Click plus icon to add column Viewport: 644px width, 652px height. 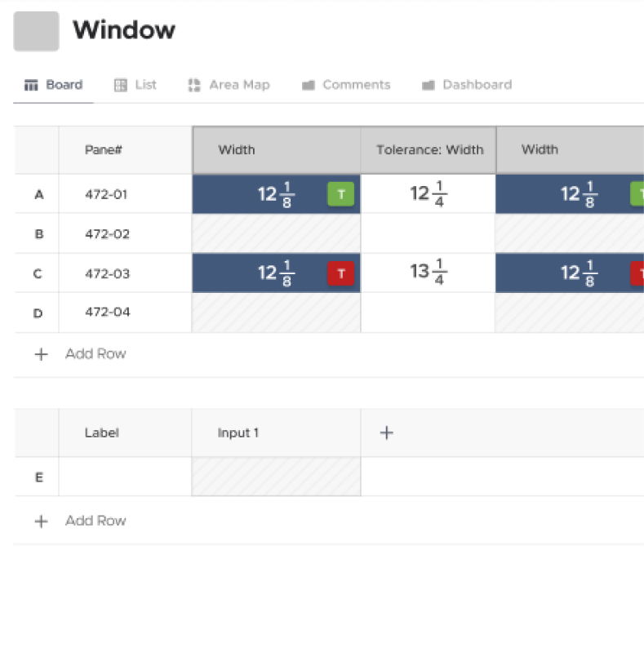pyautogui.click(x=387, y=433)
